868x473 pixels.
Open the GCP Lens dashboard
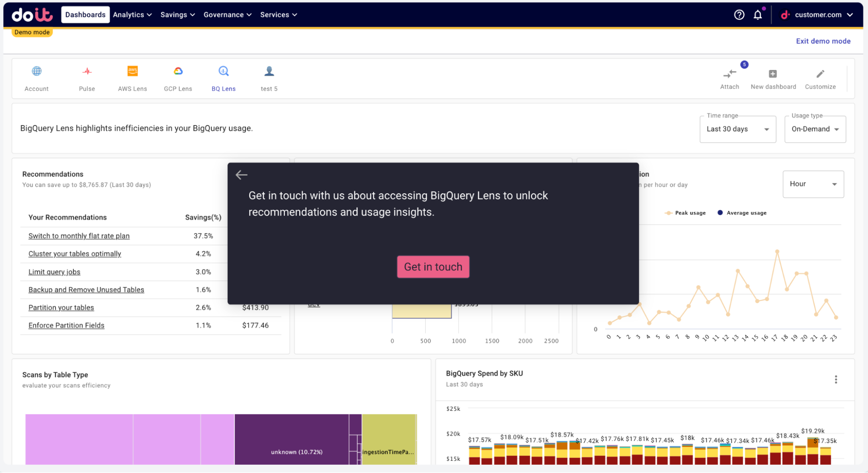[x=178, y=78]
